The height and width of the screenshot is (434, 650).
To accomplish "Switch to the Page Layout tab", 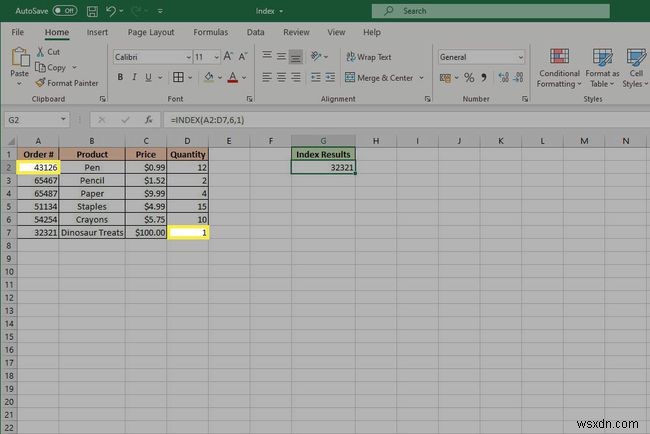I will [151, 32].
